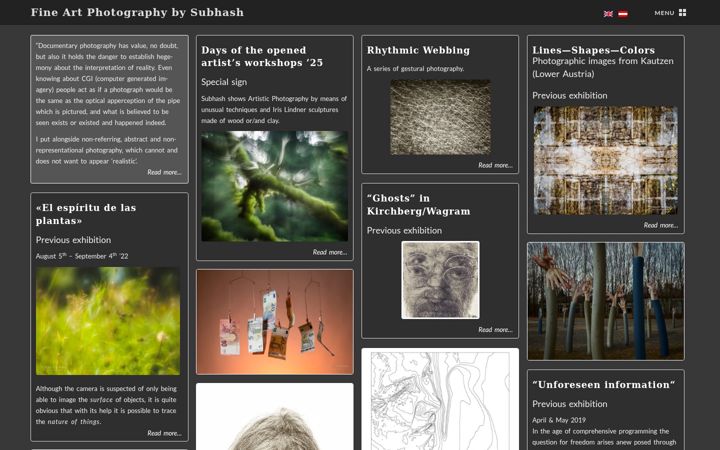View the hanging euro banknotes photo
This screenshot has height=450, width=720.
point(275,322)
